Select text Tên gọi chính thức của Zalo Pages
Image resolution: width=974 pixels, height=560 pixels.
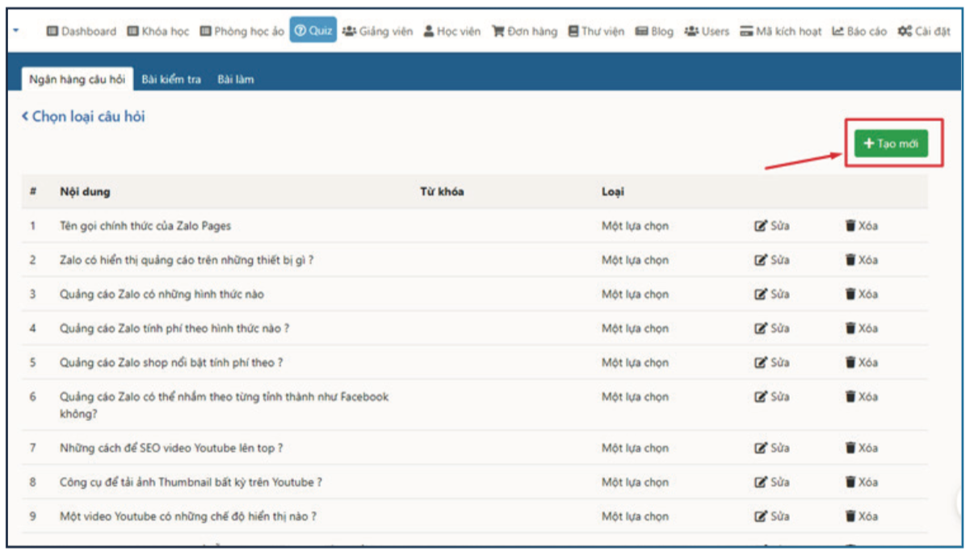tap(145, 226)
